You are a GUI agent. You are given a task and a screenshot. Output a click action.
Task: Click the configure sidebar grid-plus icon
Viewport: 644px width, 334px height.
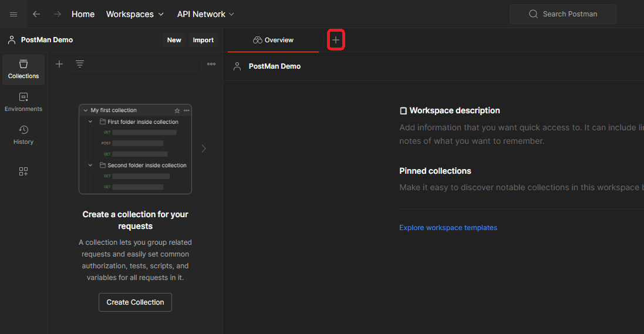tap(23, 171)
